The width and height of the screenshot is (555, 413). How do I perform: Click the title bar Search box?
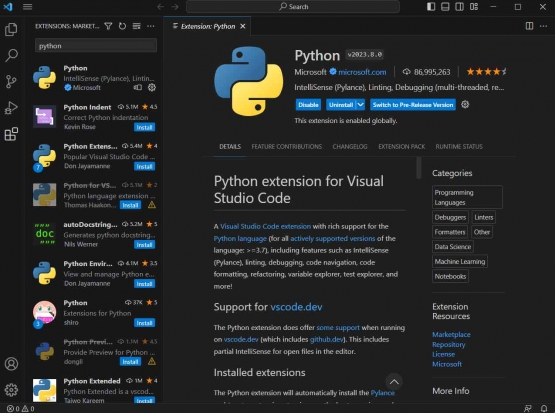pyautogui.click(x=293, y=7)
